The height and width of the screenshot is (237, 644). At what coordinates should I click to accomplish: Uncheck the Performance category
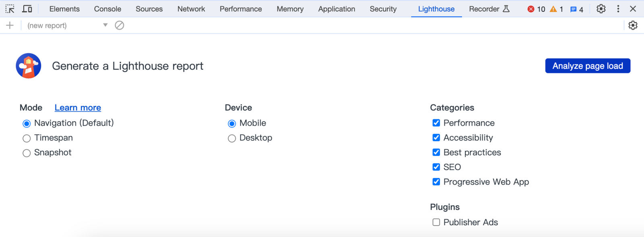(436, 123)
